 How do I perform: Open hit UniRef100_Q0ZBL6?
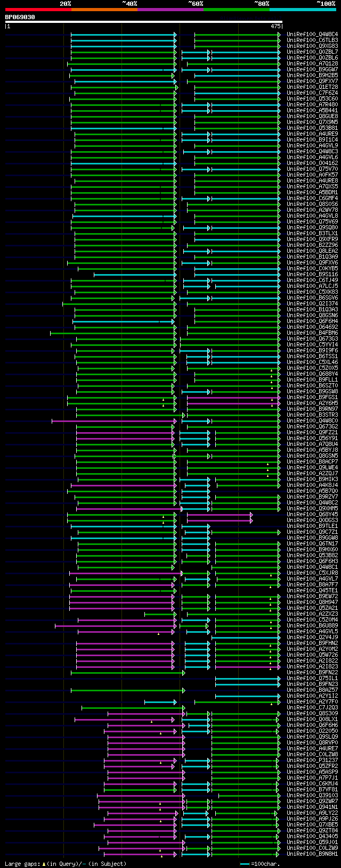click(x=312, y=57)
